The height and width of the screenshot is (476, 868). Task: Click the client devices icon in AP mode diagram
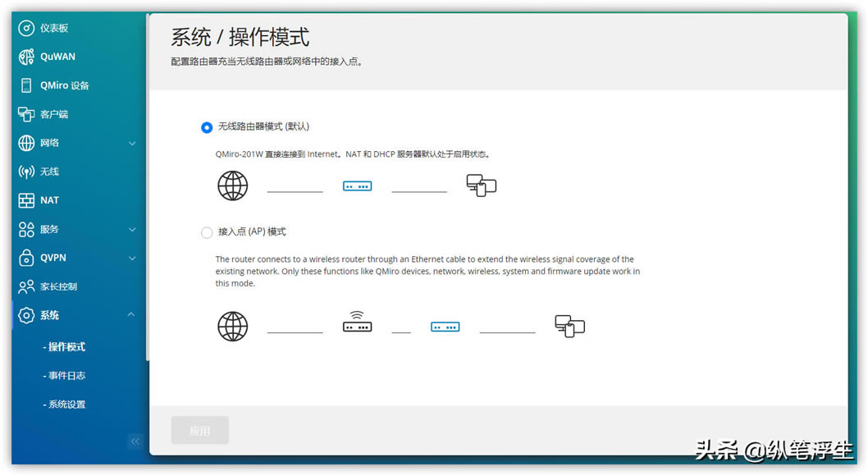tap(569, 326)
